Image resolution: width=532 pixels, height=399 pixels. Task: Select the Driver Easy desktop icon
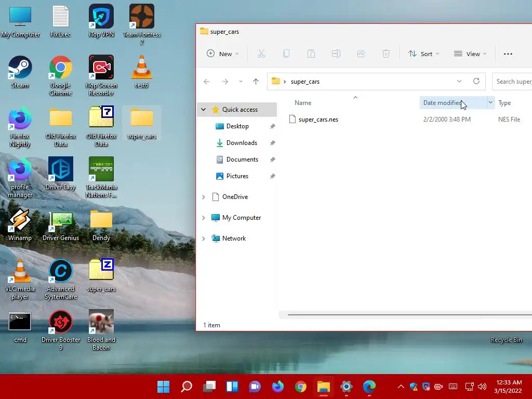(x=60, y=174)
